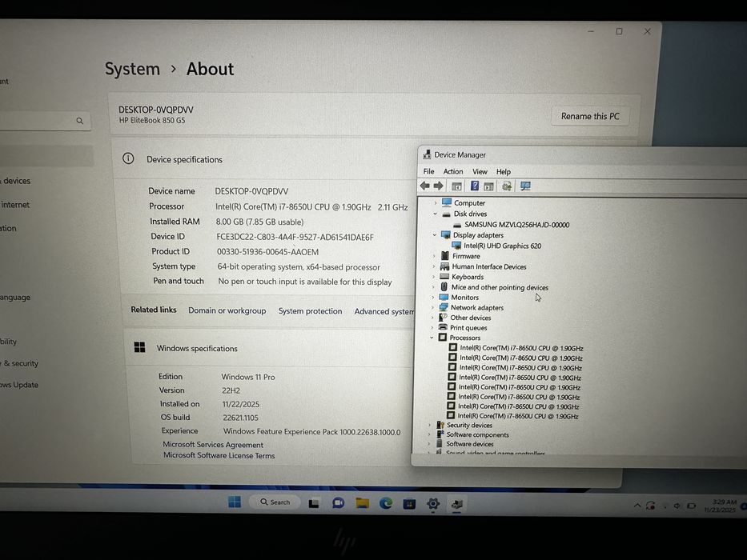747x560 pixels.
Task: Select the Keyboards category icon
Action: [444, 276]
